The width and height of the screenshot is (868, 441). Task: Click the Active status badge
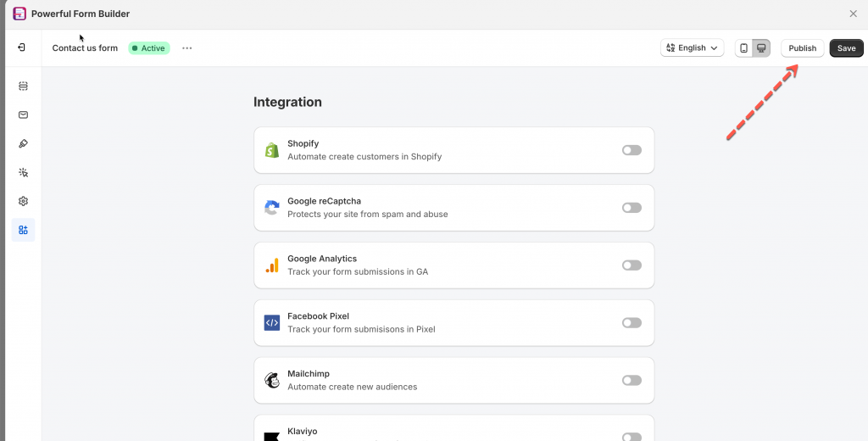coord(149,48)
